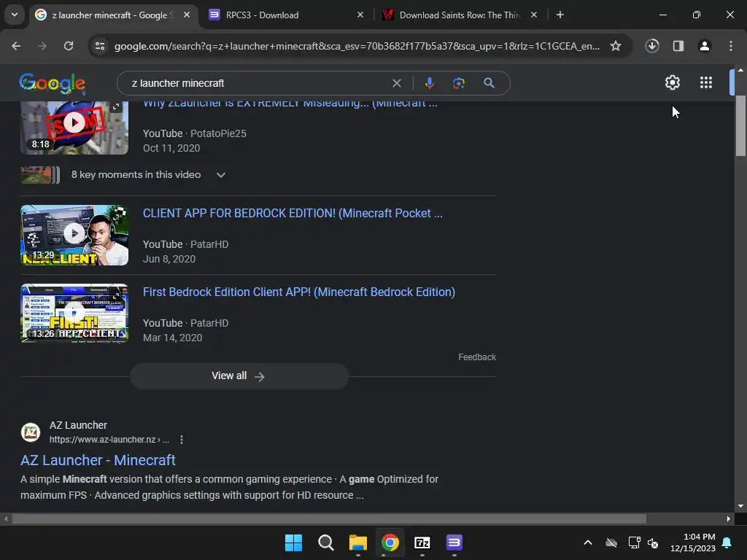The width and height of the screenshot is (747, 560).
Task: Toggle the Chrome side panel
Action: 678,46
